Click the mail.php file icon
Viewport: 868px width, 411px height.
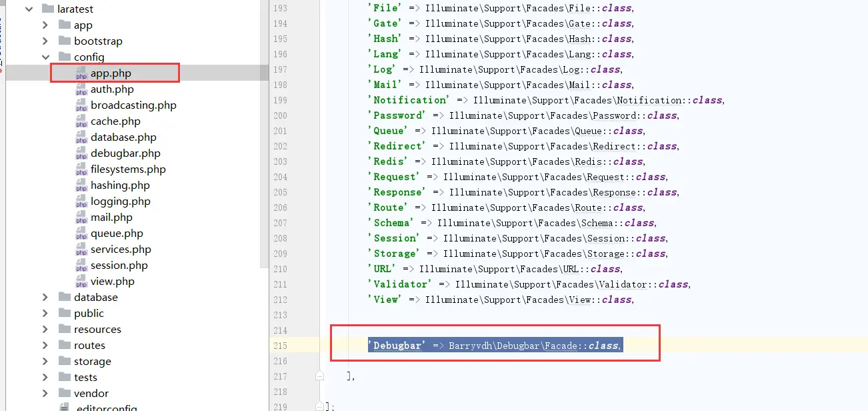point(81,218)
